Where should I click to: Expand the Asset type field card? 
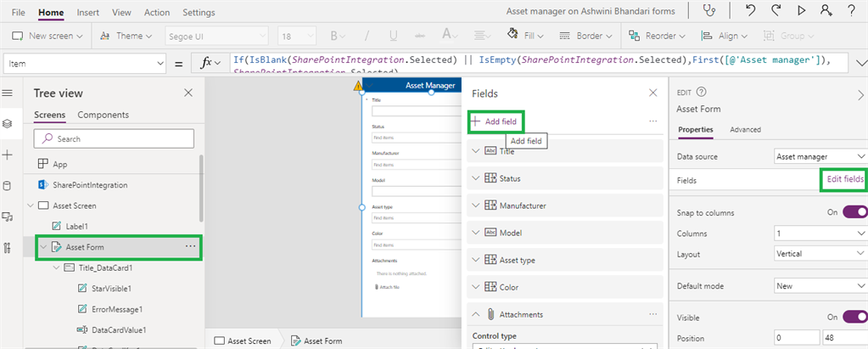point(476,260)
